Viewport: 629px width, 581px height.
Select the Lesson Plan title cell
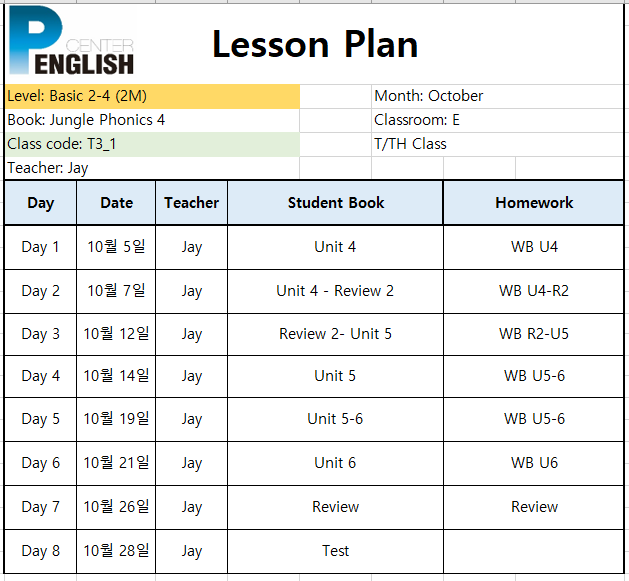(315, 44)
